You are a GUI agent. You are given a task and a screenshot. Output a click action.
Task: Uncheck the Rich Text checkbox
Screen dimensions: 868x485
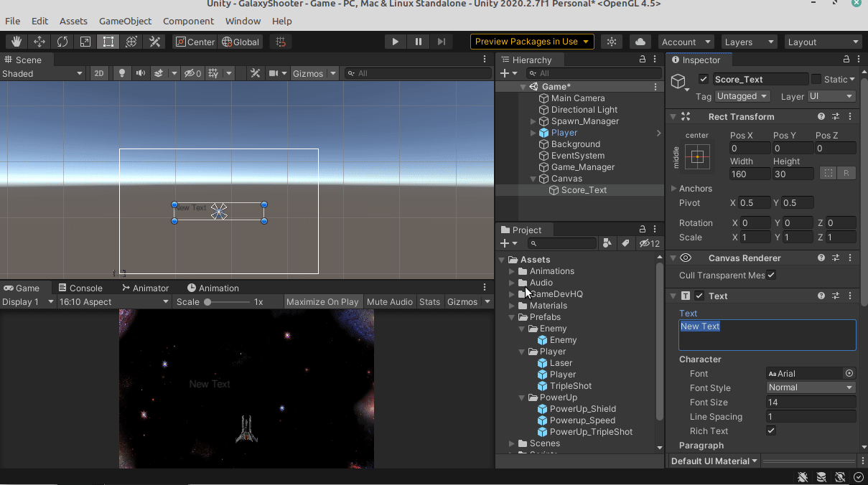pos(771,431)
